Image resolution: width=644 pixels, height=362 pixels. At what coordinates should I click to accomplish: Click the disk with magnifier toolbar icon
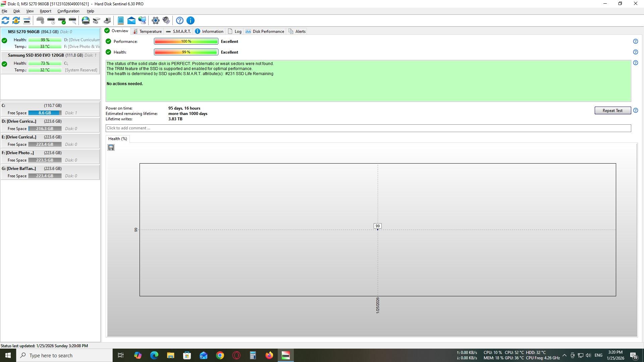[72, 20]
